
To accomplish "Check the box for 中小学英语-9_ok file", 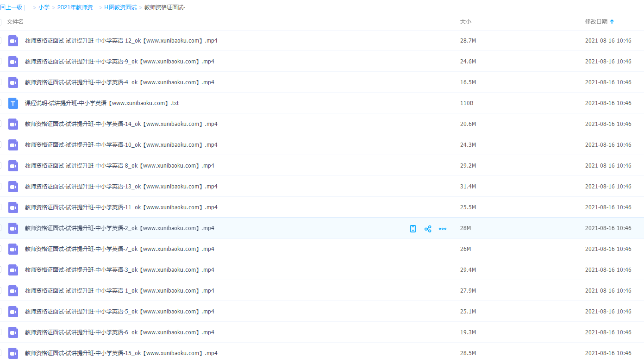I will (x=0, y=62).
